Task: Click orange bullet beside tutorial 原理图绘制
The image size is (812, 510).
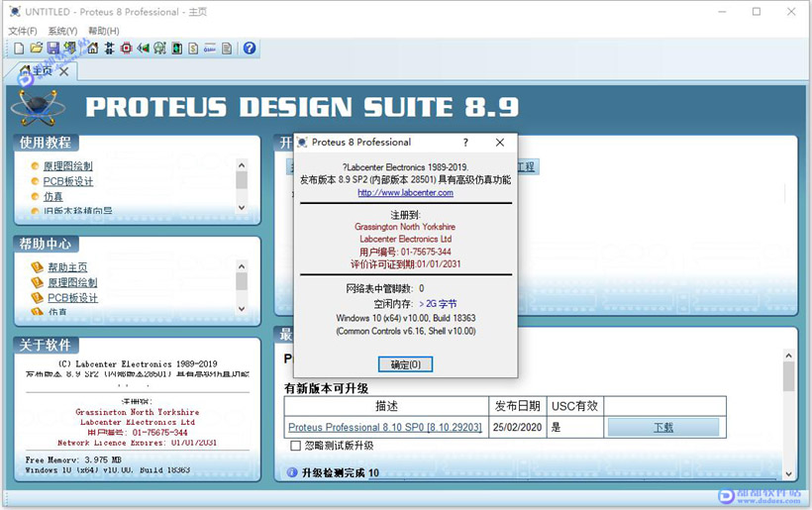Action: tap(35, 166)
